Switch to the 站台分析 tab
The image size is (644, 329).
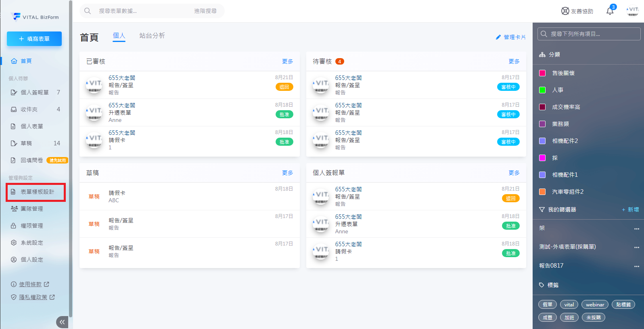(x=152, y=36)
